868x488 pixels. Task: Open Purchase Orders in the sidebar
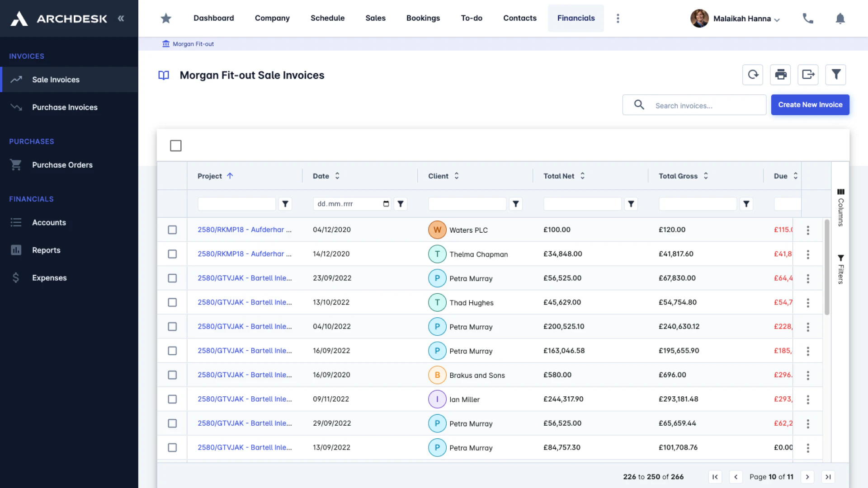[62, 165]
